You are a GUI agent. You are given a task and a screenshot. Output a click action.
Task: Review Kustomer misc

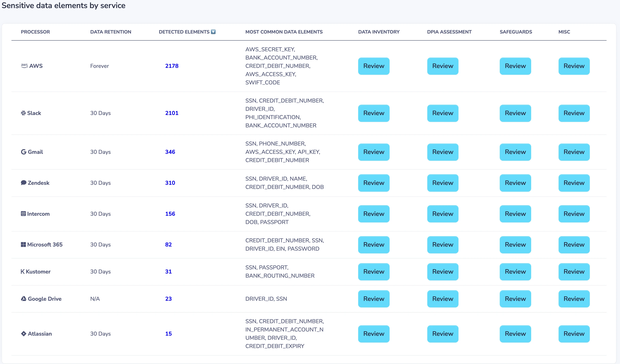pos(574,272)
